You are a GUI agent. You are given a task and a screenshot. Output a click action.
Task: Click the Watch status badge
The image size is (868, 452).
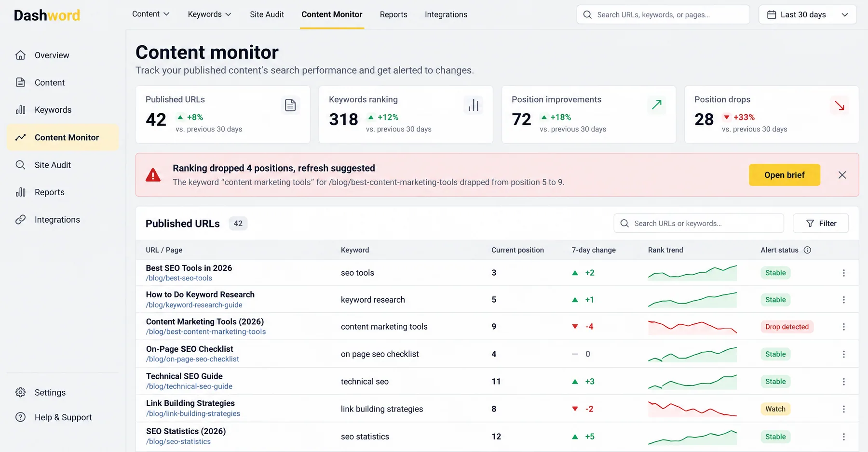click(775, 409)
